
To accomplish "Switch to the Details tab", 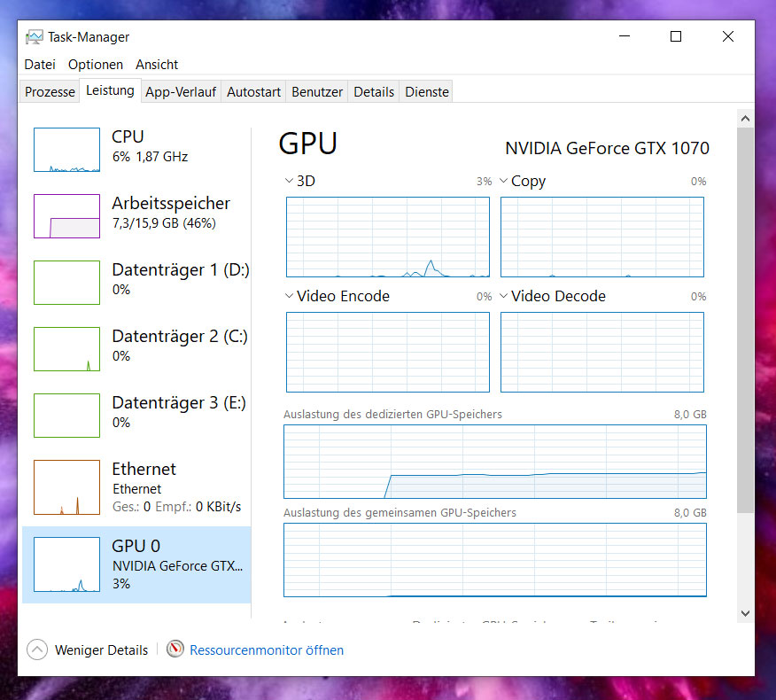I will pyautogui.click(x=374, y=92).
